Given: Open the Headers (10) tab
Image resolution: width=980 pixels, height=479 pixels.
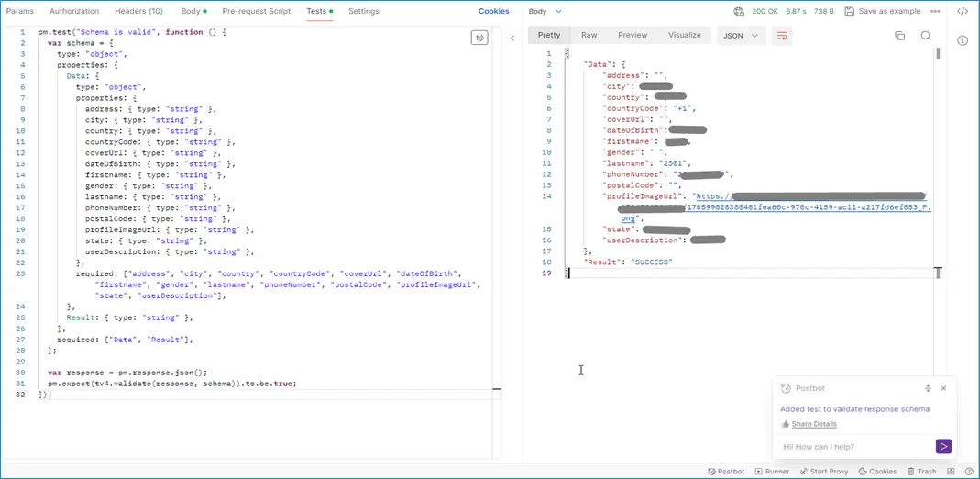Looking at the screenshot, I should click(x=138, y=11).
